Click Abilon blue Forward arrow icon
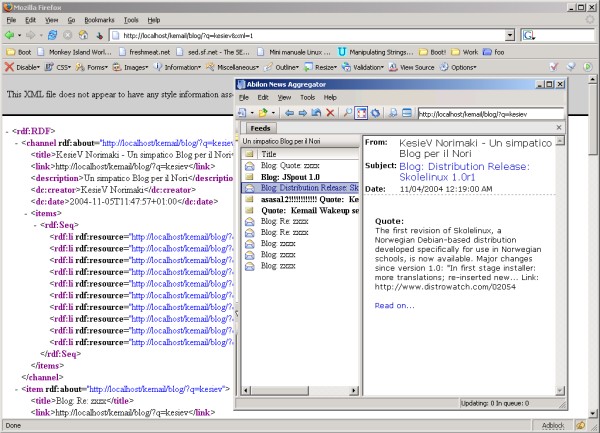Screen dimensions: 600x433 click(302, 113)
